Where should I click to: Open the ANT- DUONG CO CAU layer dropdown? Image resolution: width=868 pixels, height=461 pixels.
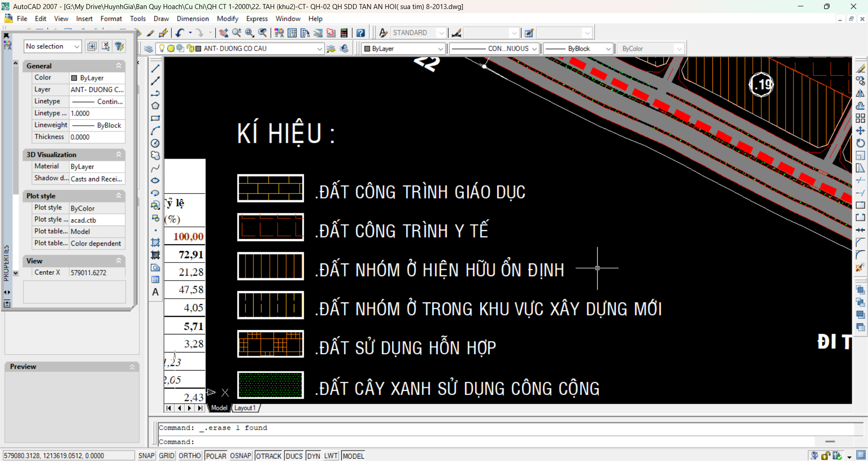[x=319, y=49]
